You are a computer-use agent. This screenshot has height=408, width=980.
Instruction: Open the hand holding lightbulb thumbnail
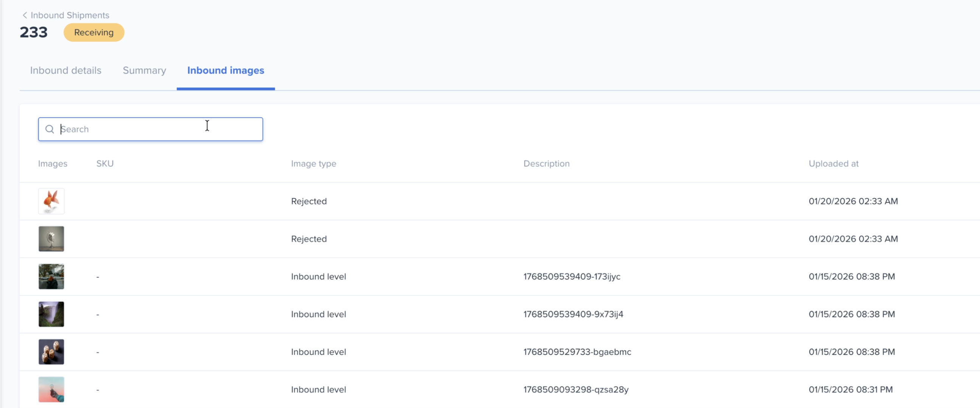pos(51,389)
